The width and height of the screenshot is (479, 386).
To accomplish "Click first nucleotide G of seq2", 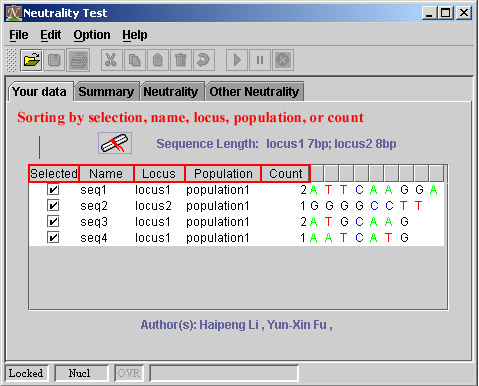I will pos(314,206).
